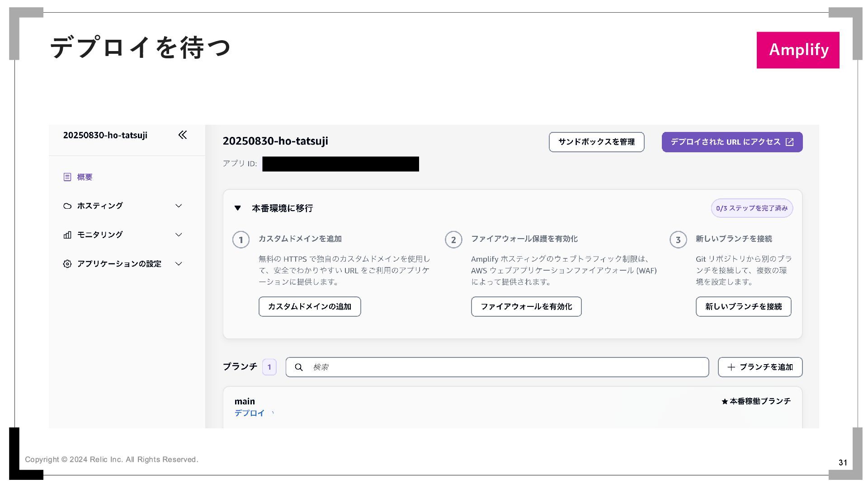Click the magnifier icon in the branch search
Viewport: 868px width, 488px height.
click(299, 367)
